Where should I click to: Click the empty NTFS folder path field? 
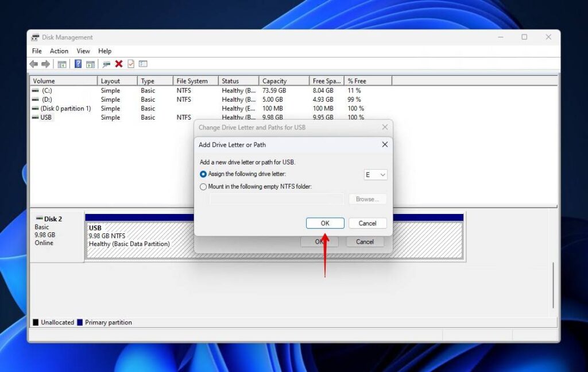coord(276,199)
